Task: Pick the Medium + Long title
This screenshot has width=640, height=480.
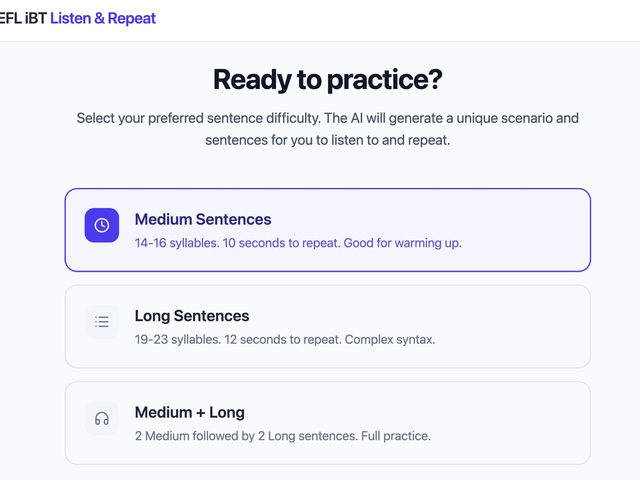Action: (190, 412)
